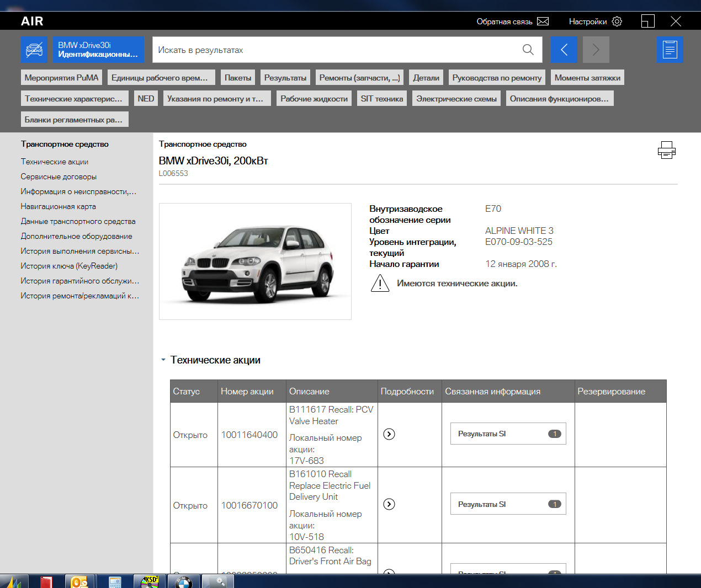Viewport: 701px width, 588px height.
Task: Collapse the Технические акции section
Action: click(163, 360)
